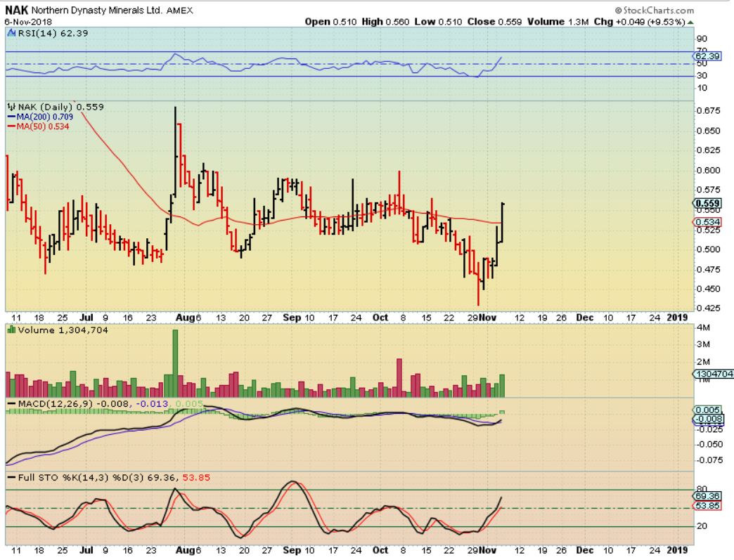Click the RSI(14) panel icon
This screenshot has width=734, height=560.
point(12,33)
